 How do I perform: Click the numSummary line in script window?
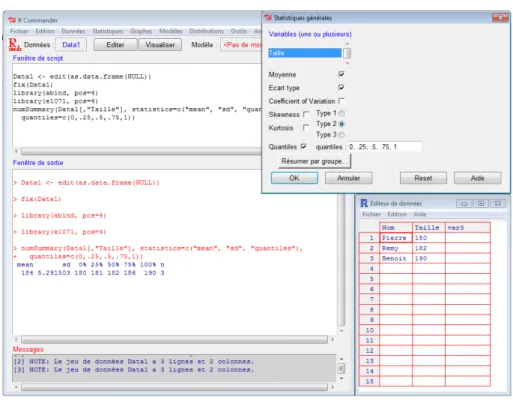(137, 109)
